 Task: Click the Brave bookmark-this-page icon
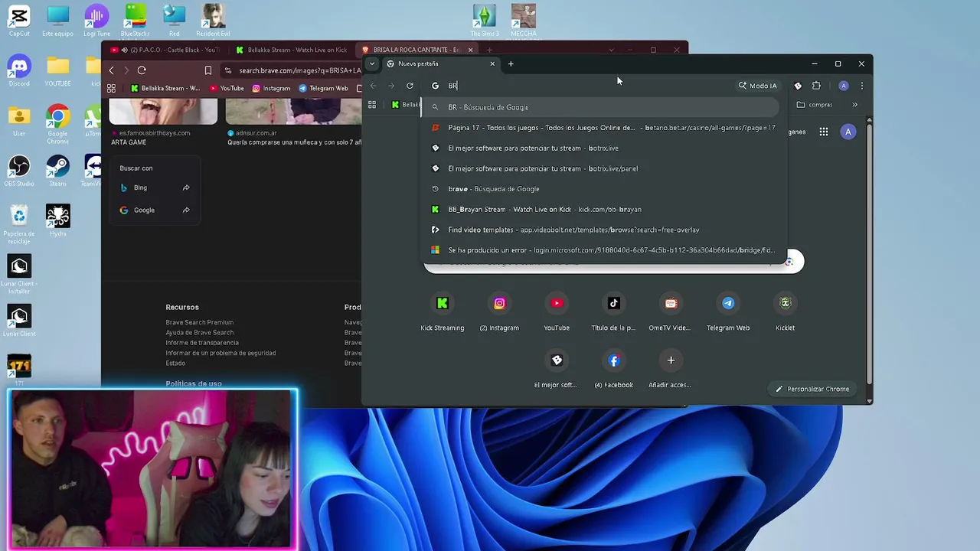coord(208,70)
